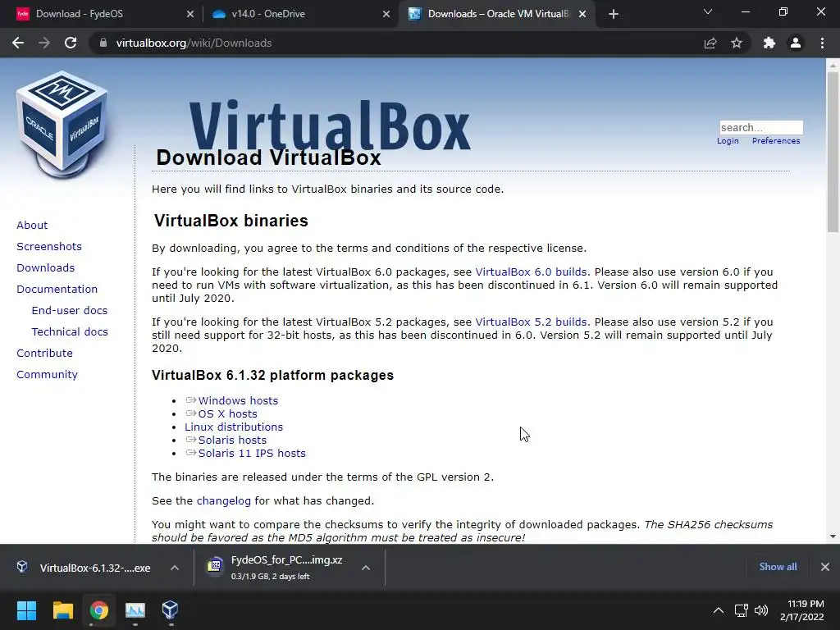The width and height of the screenshot is (840, 630).
Task: Close the Download - FydeOS tab
Action: click(190, 15)
